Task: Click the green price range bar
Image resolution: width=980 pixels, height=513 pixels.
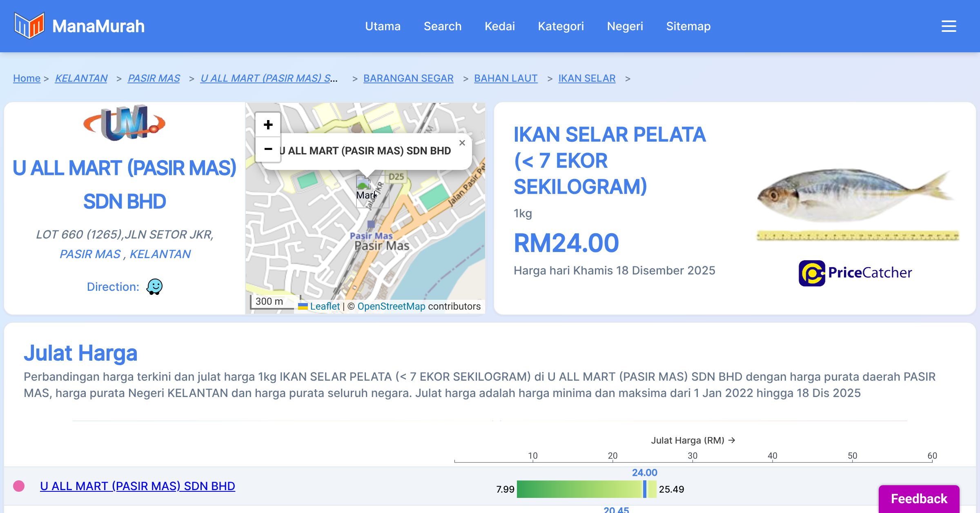Action: [x=580, y=489]
